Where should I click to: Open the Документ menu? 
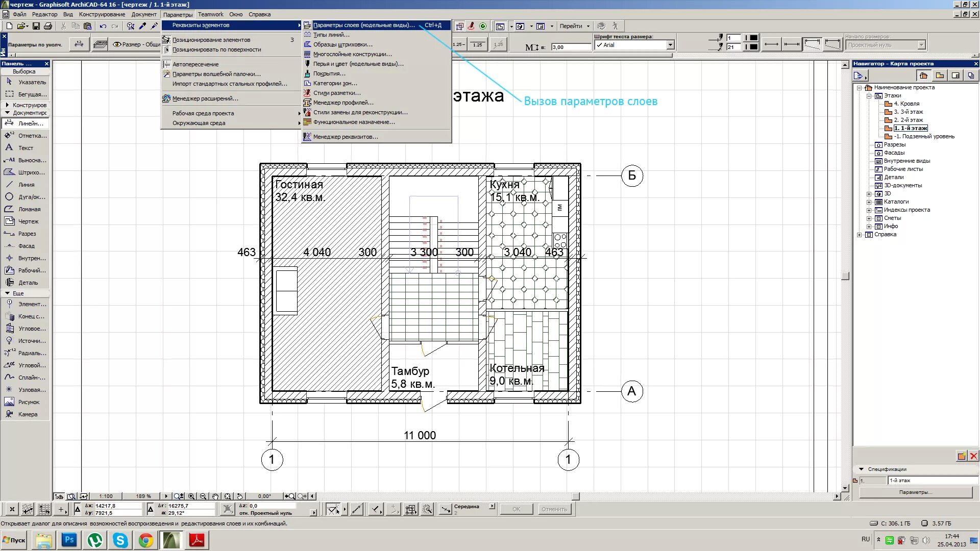click(143, 14)
